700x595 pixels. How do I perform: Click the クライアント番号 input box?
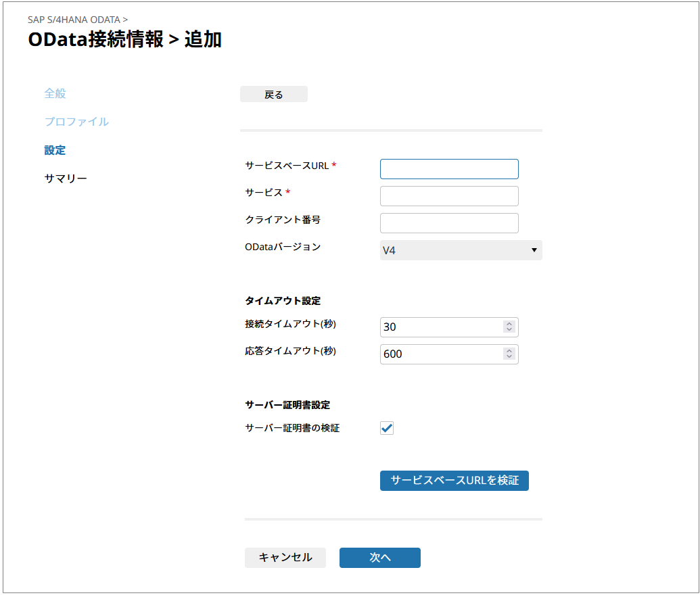coord(449,223)
